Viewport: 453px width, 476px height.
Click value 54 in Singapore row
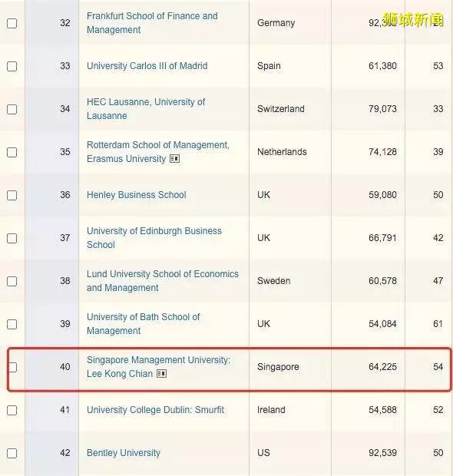438,367
